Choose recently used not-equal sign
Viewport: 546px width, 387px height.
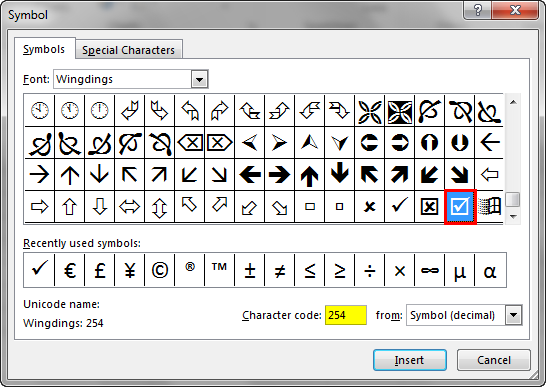pos(280,270)
